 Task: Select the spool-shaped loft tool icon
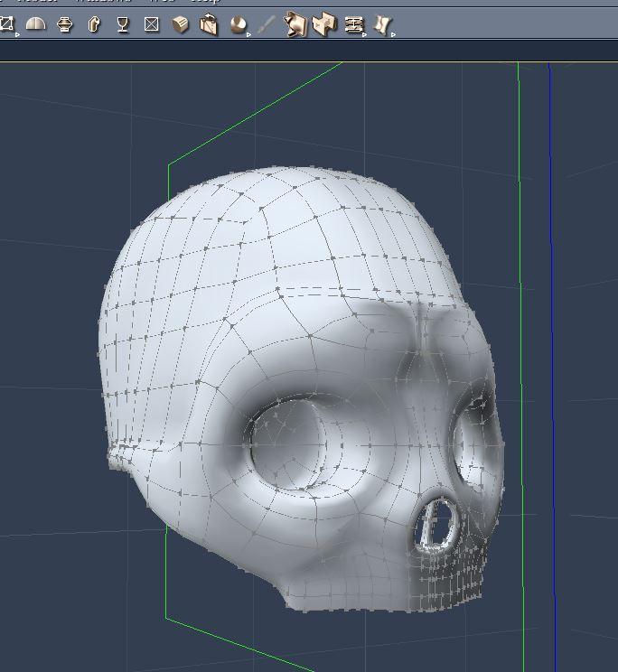tap(65, 24)
